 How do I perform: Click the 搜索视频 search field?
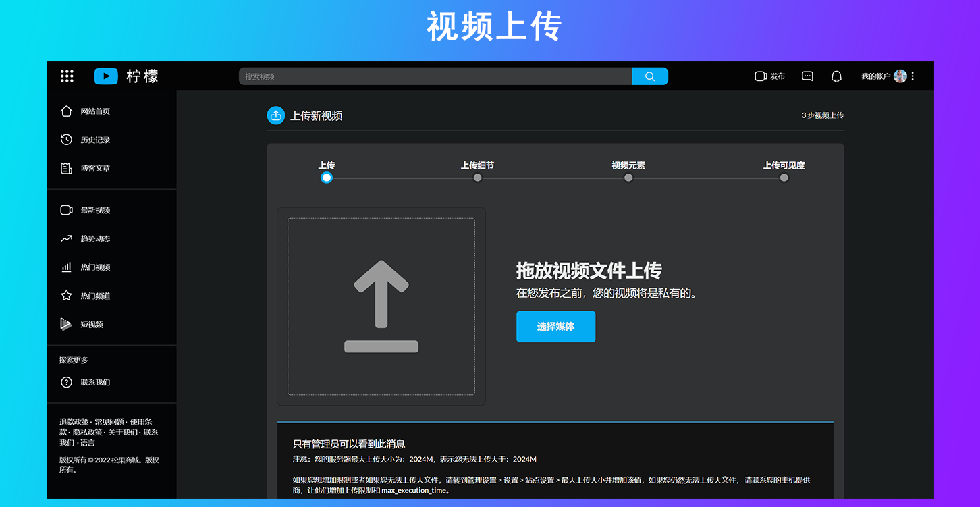point(435,76)
